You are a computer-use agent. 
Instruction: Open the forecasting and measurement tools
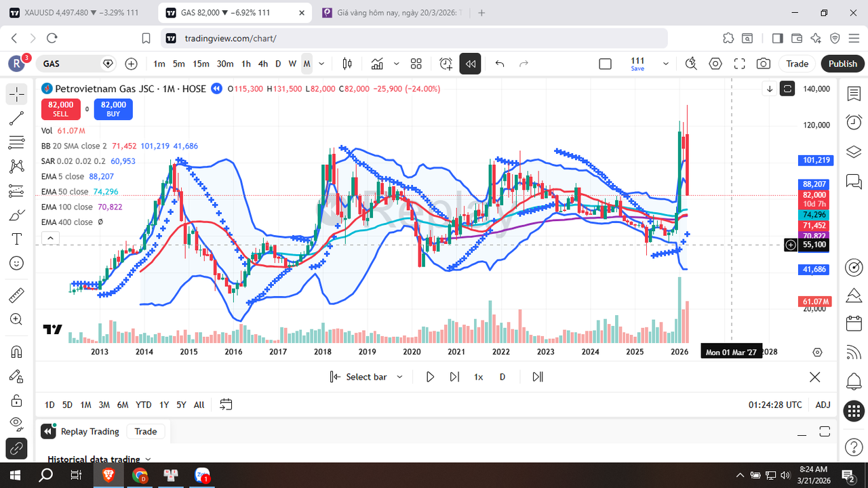coord(16,191)
